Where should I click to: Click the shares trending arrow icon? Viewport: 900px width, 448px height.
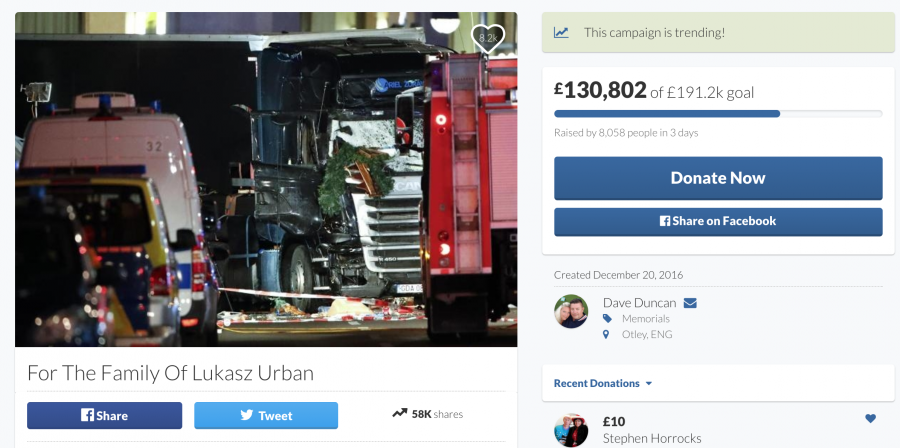[x=399, y=414]
